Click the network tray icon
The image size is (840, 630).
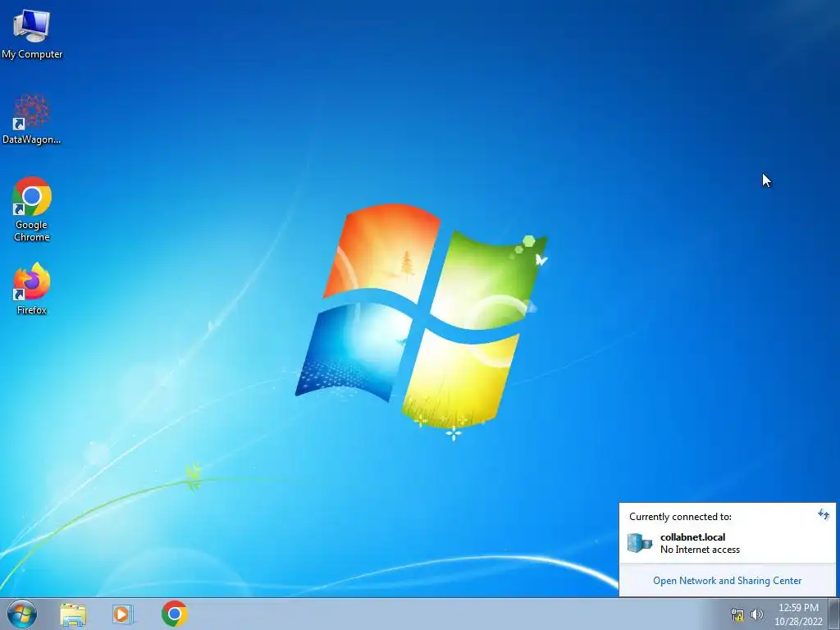737,615
